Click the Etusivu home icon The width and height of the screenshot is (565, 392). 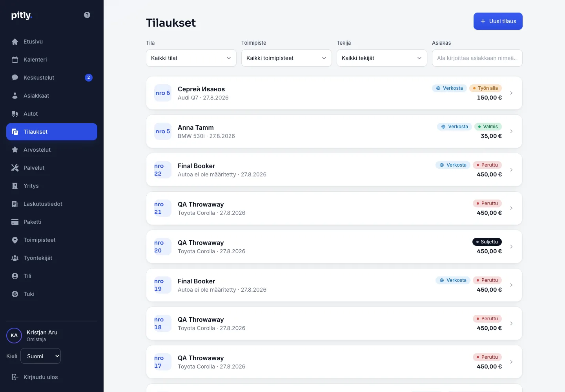pos(15,42)
